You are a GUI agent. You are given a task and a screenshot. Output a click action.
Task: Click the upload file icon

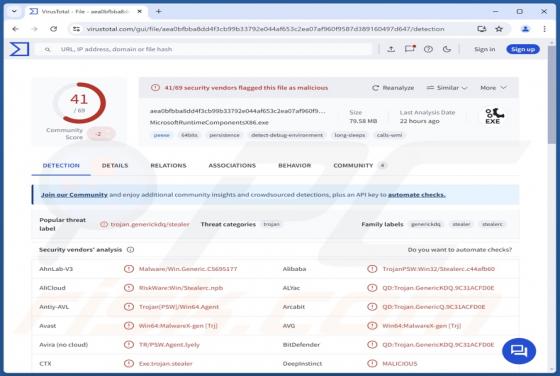391,49
